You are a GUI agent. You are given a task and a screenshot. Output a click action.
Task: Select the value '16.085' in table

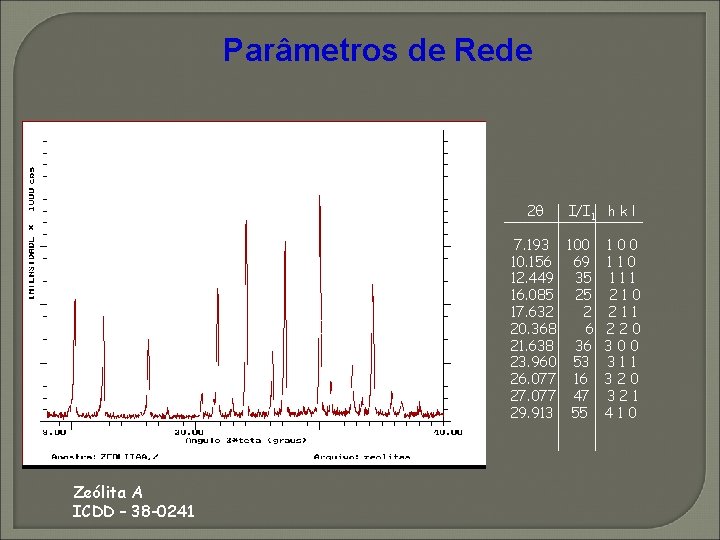532,295
